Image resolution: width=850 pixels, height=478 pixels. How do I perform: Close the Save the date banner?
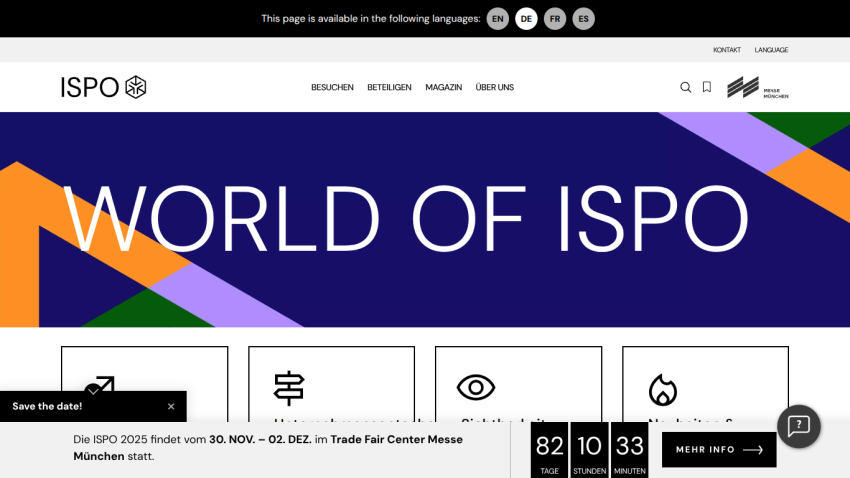pyautogui.click(x=171, y=406)
